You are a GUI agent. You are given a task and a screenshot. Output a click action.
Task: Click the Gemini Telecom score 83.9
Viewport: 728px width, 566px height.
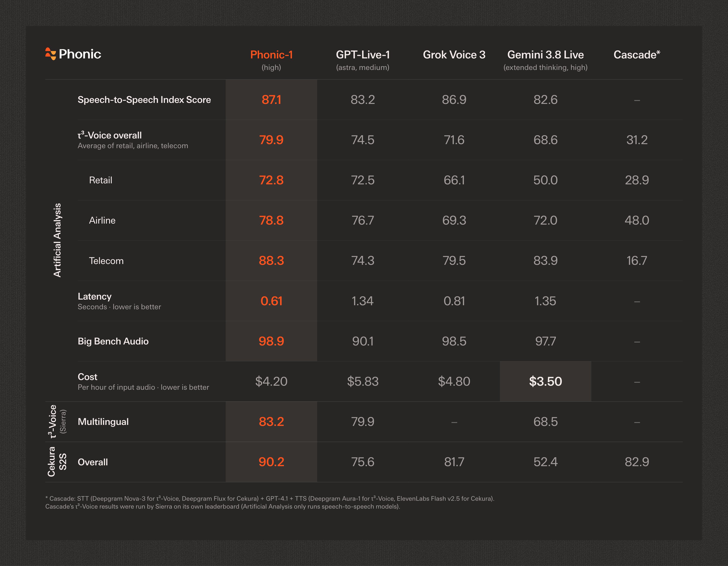(x=545, y=261)
